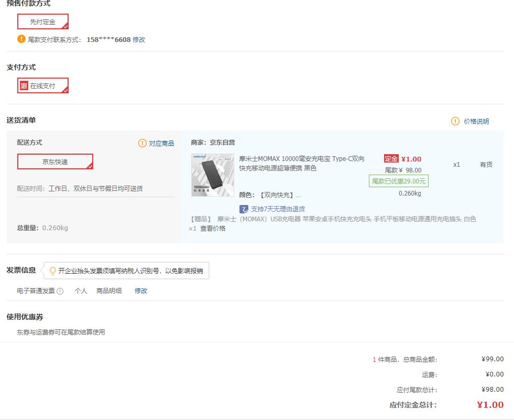Open the 对应商品 link
This screenshot has width=514, height=420.
pyautogui.click(x=161, y=143)
